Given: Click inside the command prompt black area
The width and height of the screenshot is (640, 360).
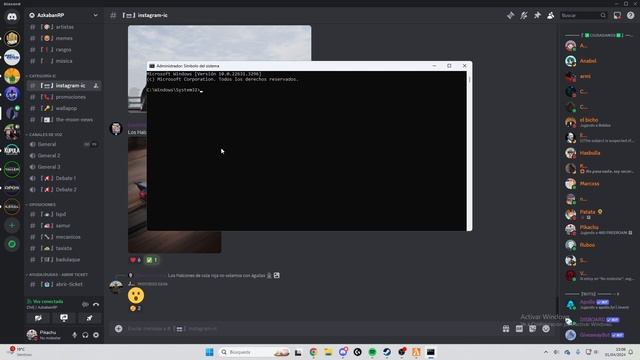Looking at the screenshot, I should 306,151.
